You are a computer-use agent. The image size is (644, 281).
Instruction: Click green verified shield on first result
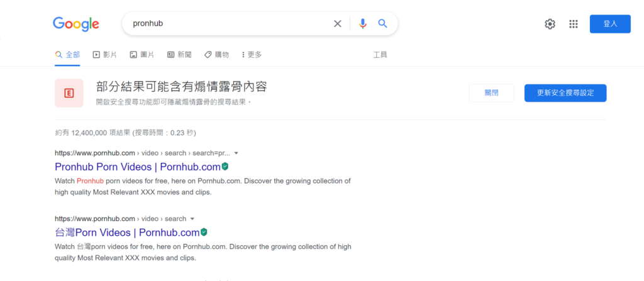(225, 167)
